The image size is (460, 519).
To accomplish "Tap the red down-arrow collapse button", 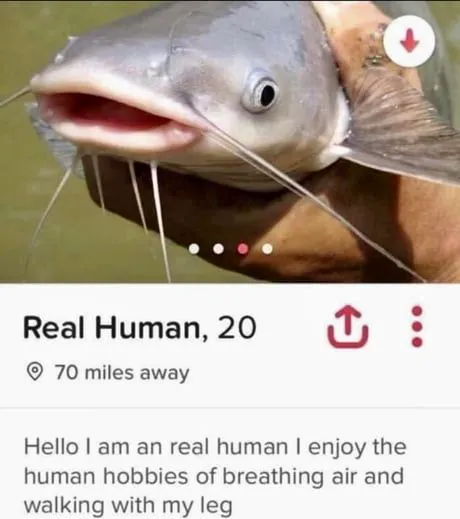I will 409,41.
